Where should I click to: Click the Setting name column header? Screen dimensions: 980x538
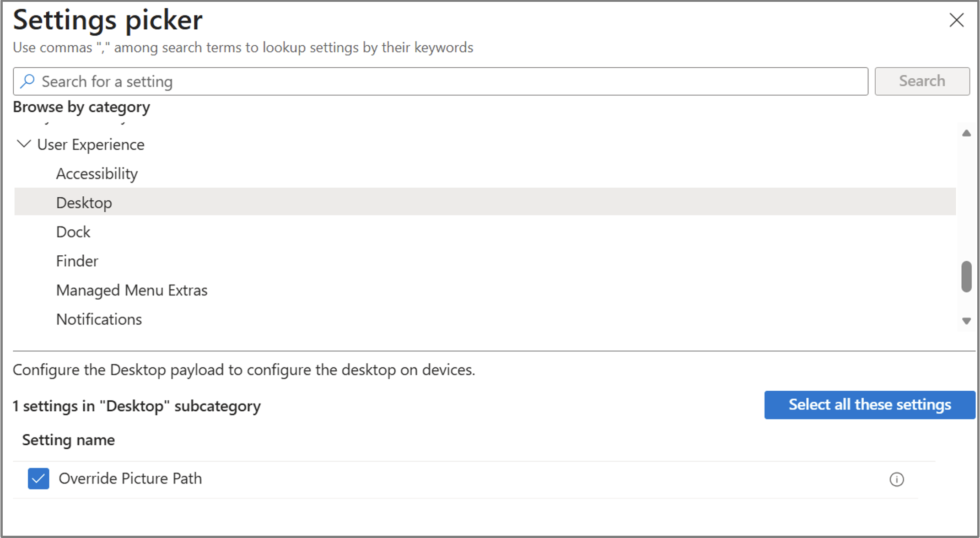coord(69,440)
